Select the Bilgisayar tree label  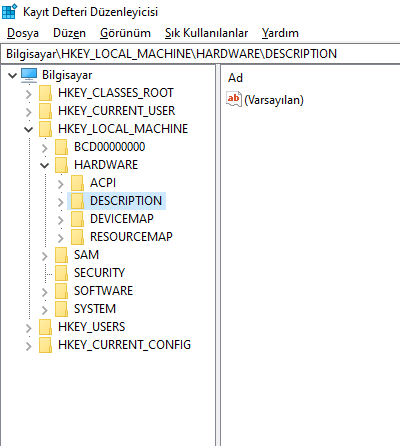coord(67,75)
